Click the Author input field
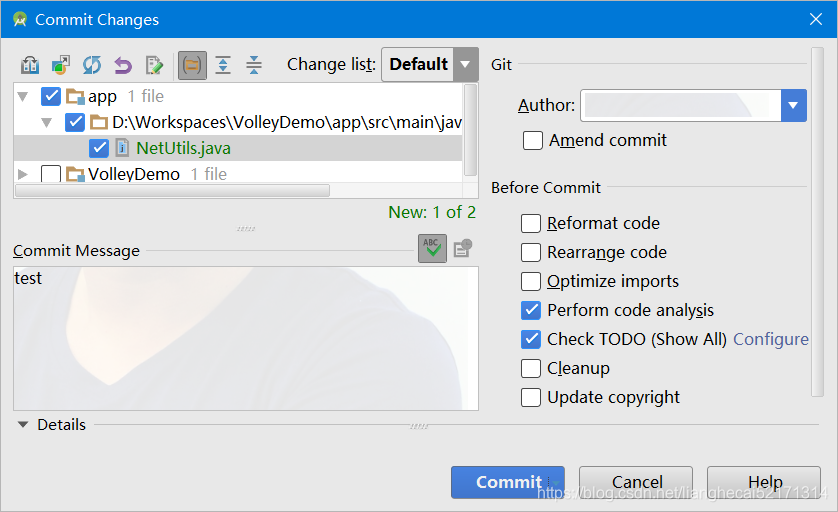 click(x=681, y=105)
